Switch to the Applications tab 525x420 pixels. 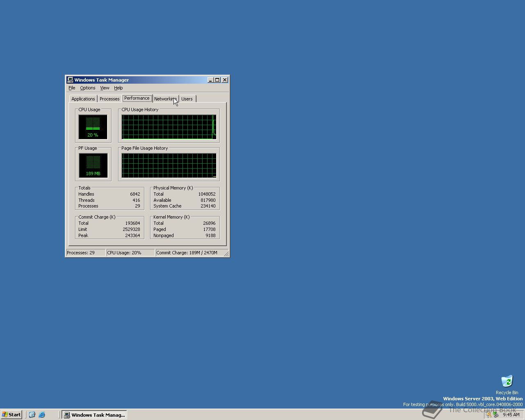pos(83,99)
